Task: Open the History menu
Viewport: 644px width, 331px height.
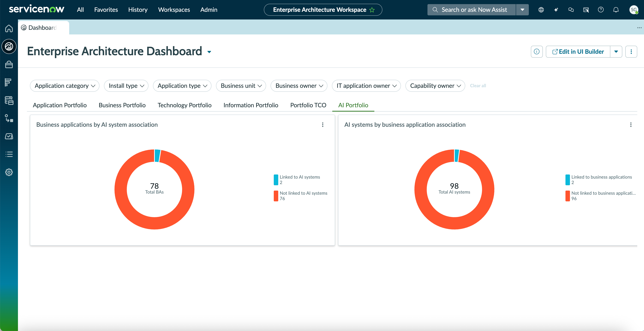Action: (x=138, y=10)
